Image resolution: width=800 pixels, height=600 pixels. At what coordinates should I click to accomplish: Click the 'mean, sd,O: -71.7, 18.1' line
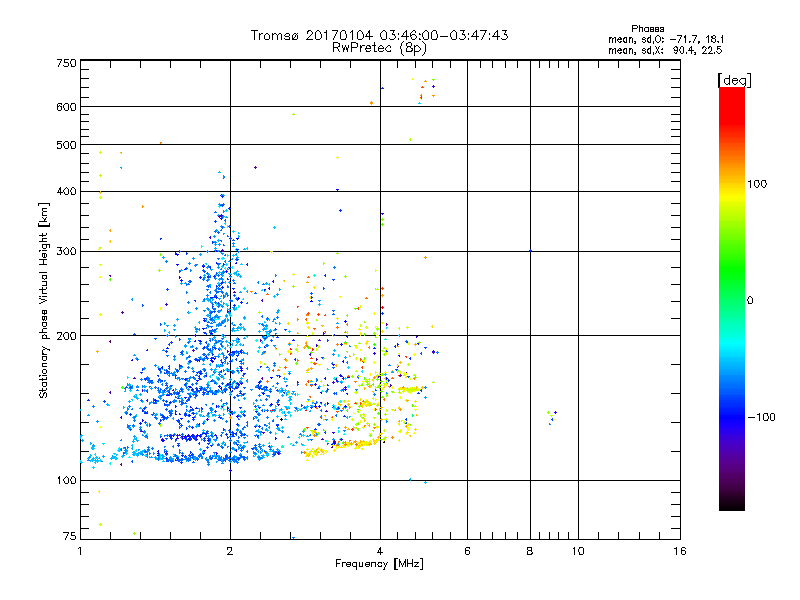pyautogui.click(x=666, y=39)
